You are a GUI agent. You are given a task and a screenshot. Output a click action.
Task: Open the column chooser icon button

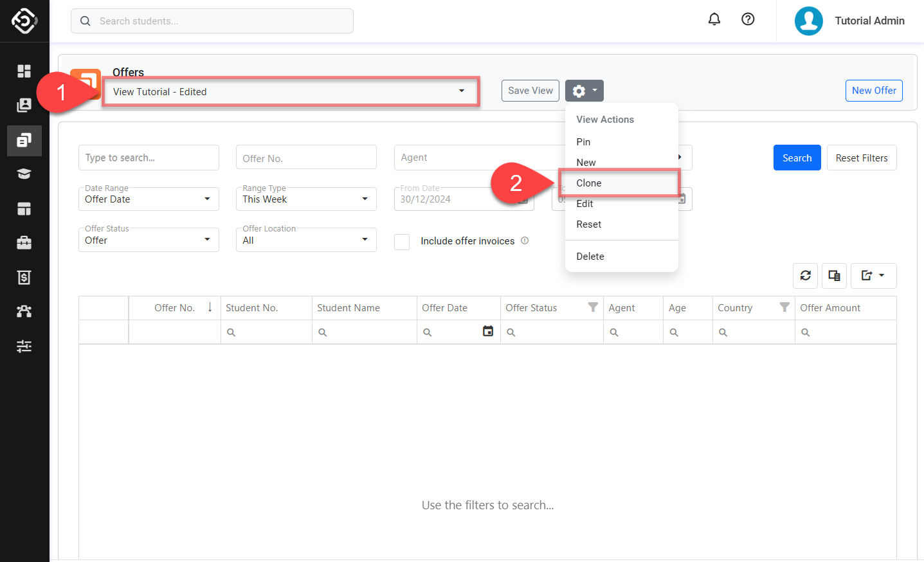(x=834, y=276)
